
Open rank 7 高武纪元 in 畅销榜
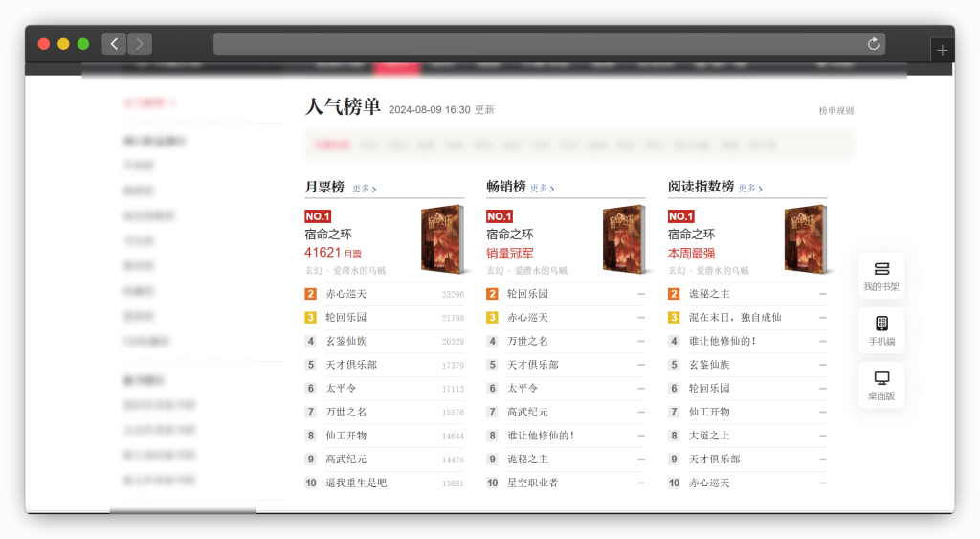pyautogui.click(x=527, y=412)
